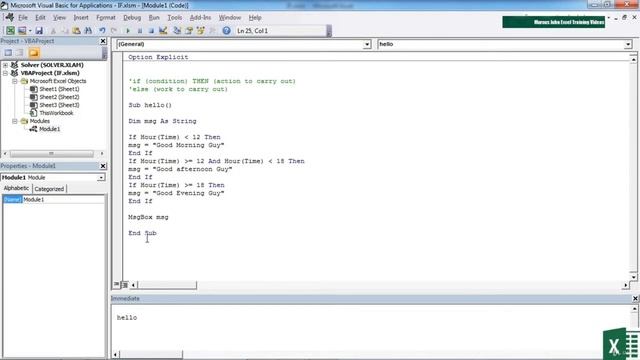Viewport: 640px width, 360px height.
Task: Click the View Object icon in Project pane
Action: (x=20, y=53)
